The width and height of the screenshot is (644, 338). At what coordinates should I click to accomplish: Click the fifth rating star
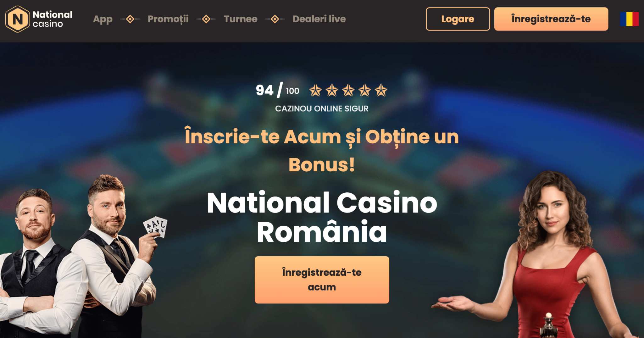(x=381, y=91)
